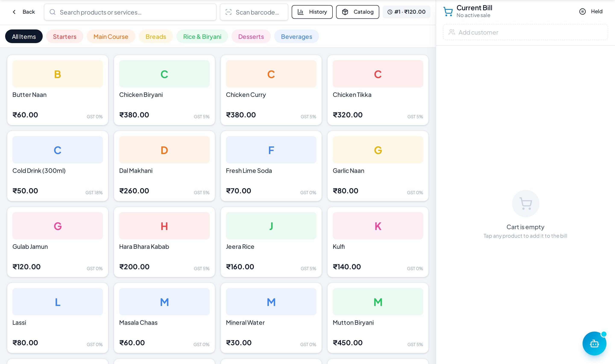Click the 'Cart is empty' message
This screenshot has width=615, height=364.
point(526,227)
